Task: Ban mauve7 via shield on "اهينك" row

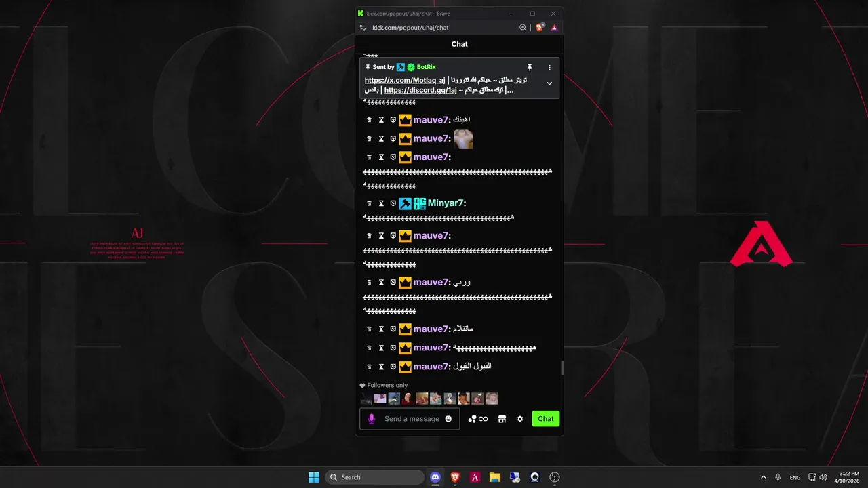Action: tap(393, 120)
